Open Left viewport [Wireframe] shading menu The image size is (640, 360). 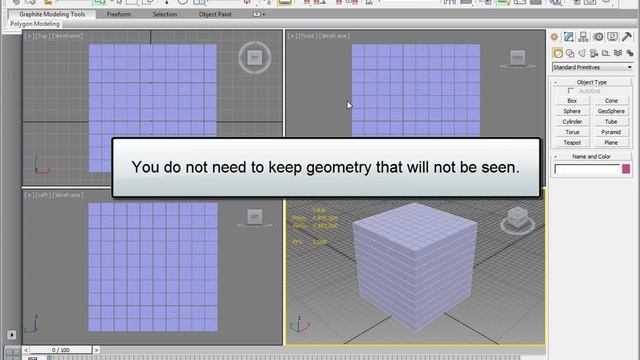click(x=68, y=195)
